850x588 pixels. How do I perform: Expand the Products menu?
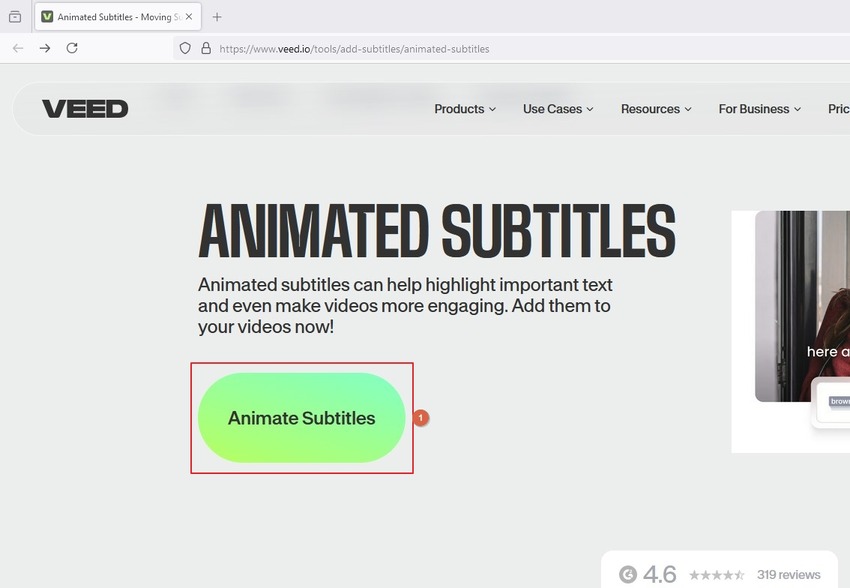pos(465,109)
